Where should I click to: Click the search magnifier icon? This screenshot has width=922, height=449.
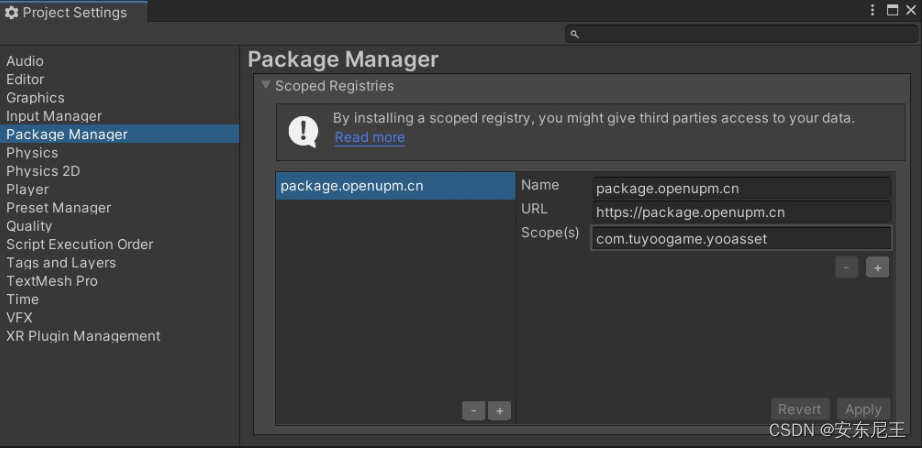pos(574,35)
